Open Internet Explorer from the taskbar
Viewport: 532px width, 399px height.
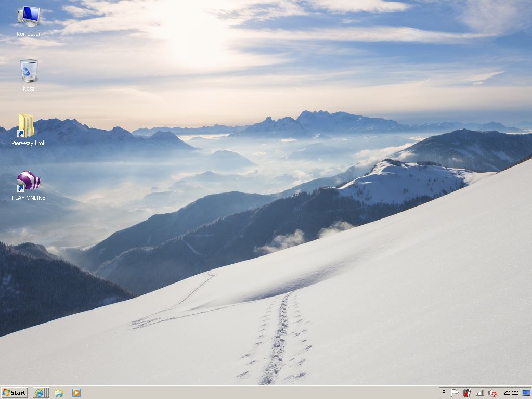pos(40,393)
